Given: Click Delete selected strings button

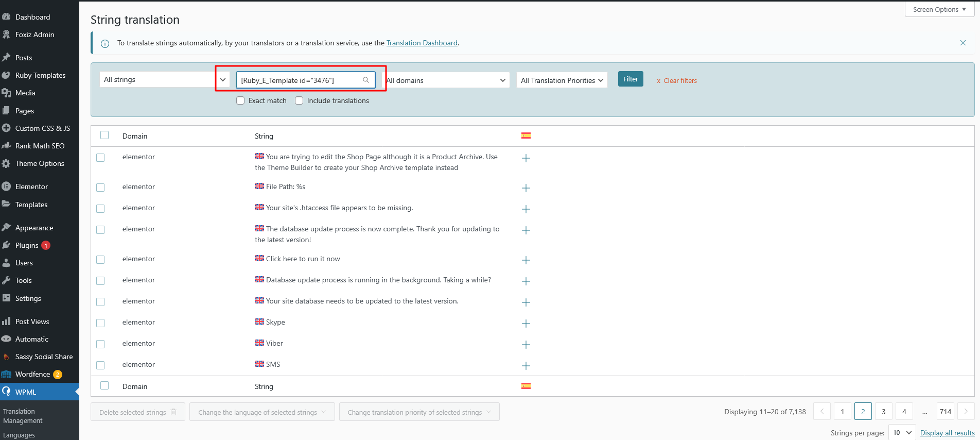Looking at the screenshot, I should pyautogui.click(x=138, y=412).
